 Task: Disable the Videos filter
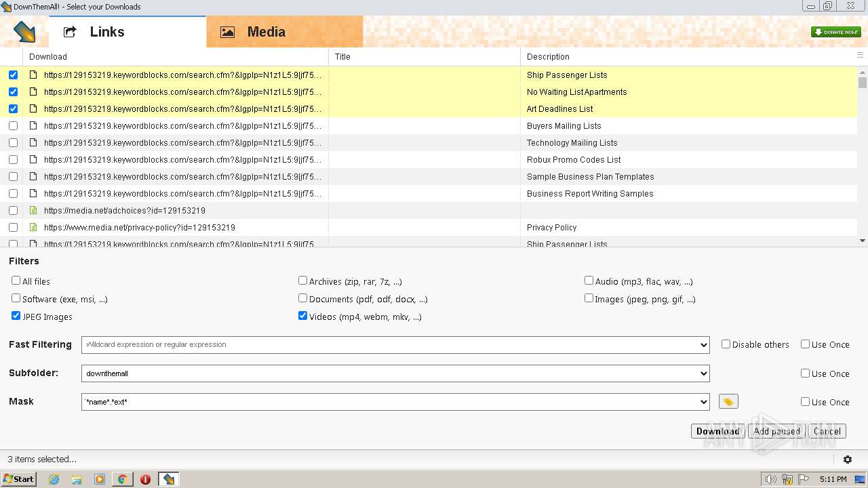point(302,316)
